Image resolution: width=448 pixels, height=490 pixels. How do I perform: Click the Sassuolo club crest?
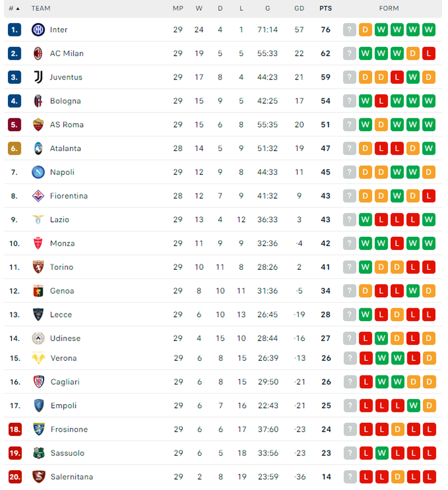click(38, 453)
